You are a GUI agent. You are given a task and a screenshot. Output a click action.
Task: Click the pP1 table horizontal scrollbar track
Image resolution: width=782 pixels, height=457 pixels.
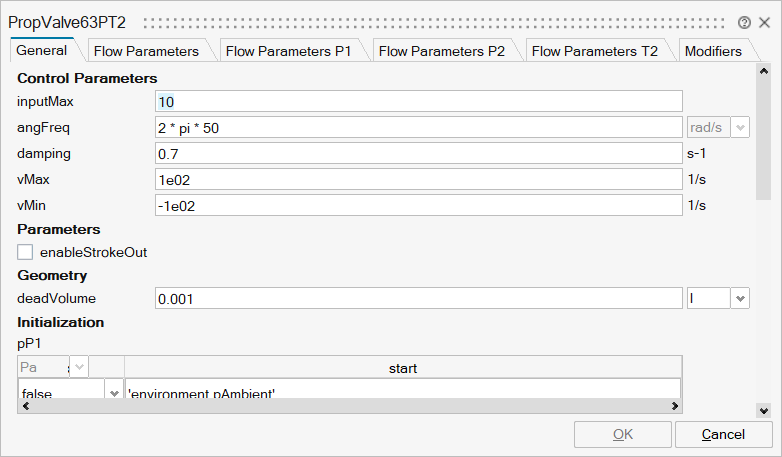[x=400, y=406]
